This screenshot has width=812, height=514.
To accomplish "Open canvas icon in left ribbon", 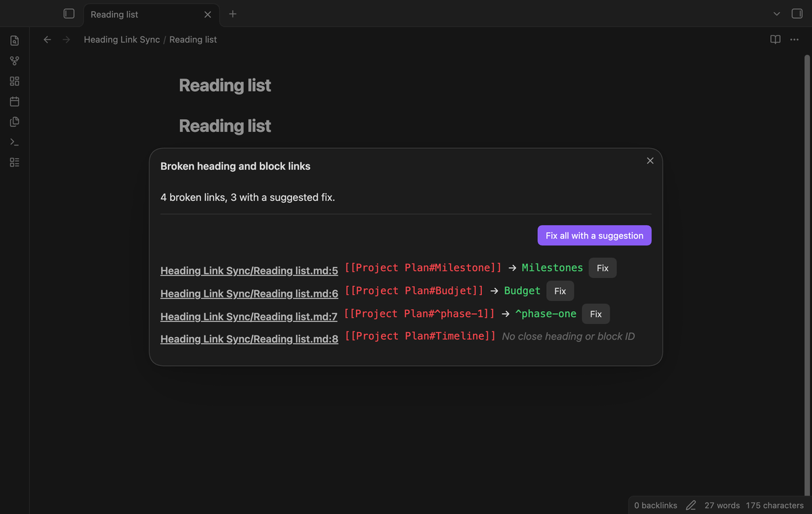I will click(x=15, y=81).
